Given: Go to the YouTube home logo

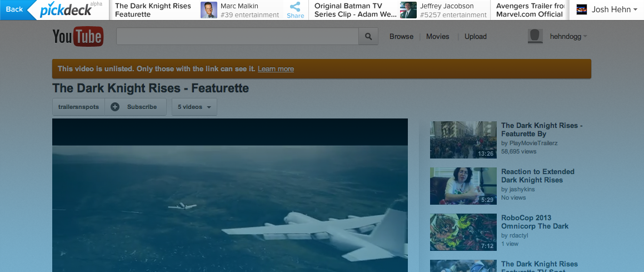Looking at the screenshot, I should 78,37.
